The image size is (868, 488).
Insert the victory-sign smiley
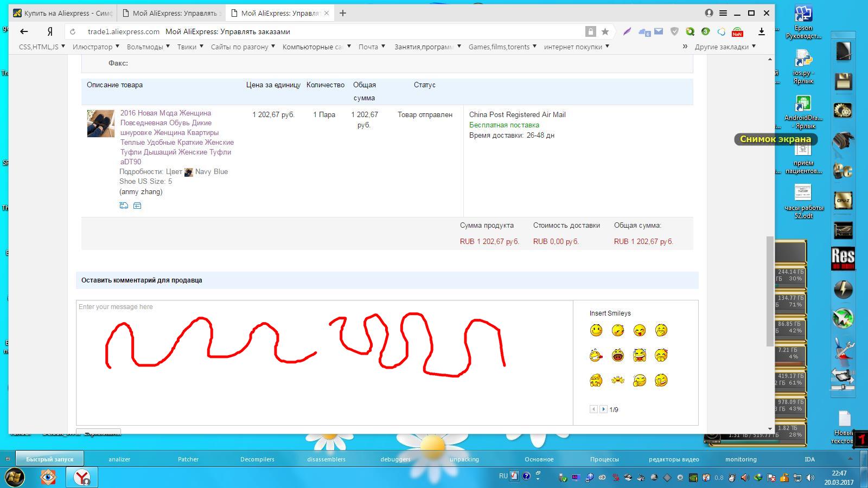click(x=661, y=380)
